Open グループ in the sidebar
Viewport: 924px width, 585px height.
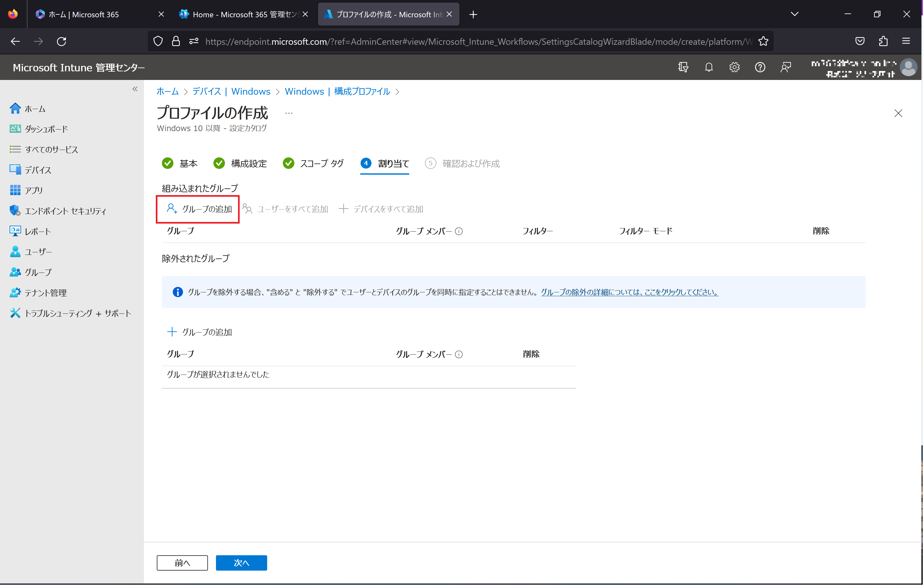30,273
